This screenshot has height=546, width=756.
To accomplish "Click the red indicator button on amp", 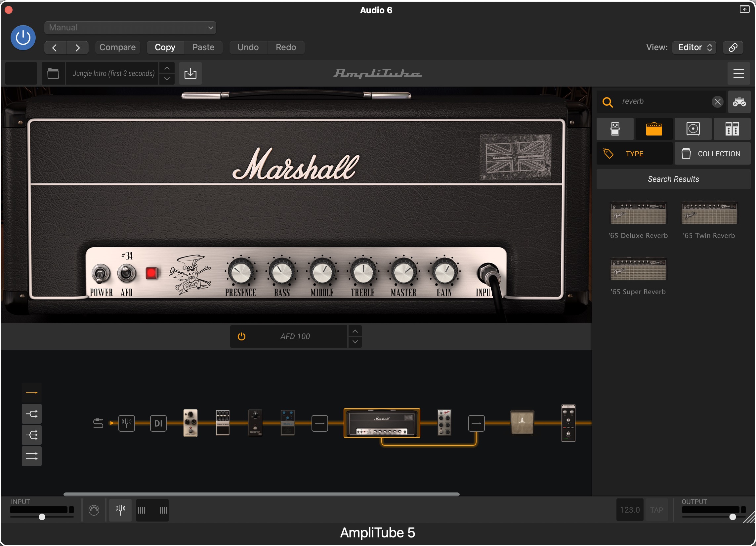I will [151, 273].
